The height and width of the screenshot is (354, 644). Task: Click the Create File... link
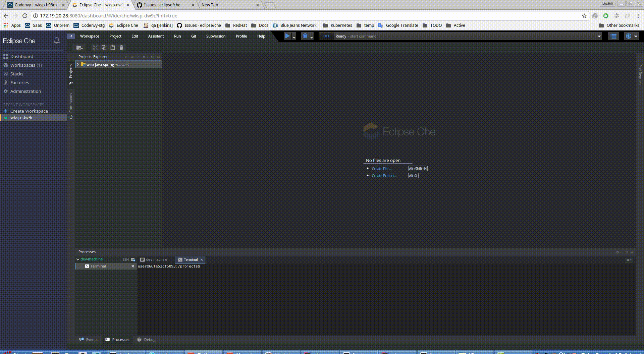[x=381, y=169]
